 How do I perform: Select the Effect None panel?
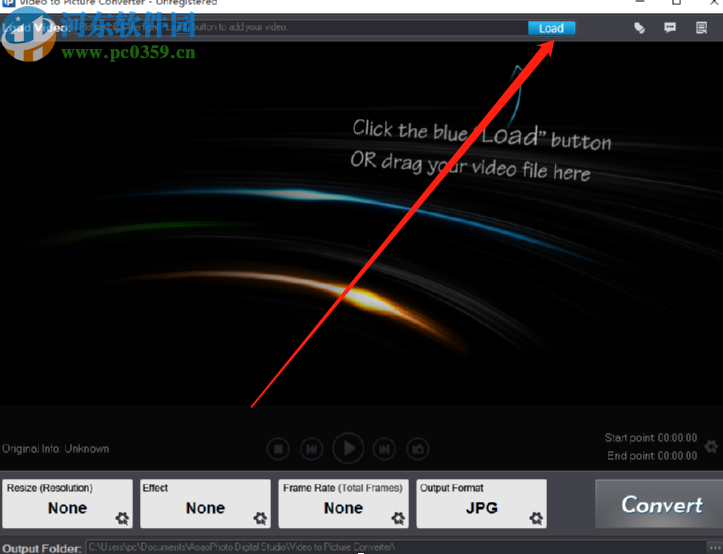[x=205, y=503]
